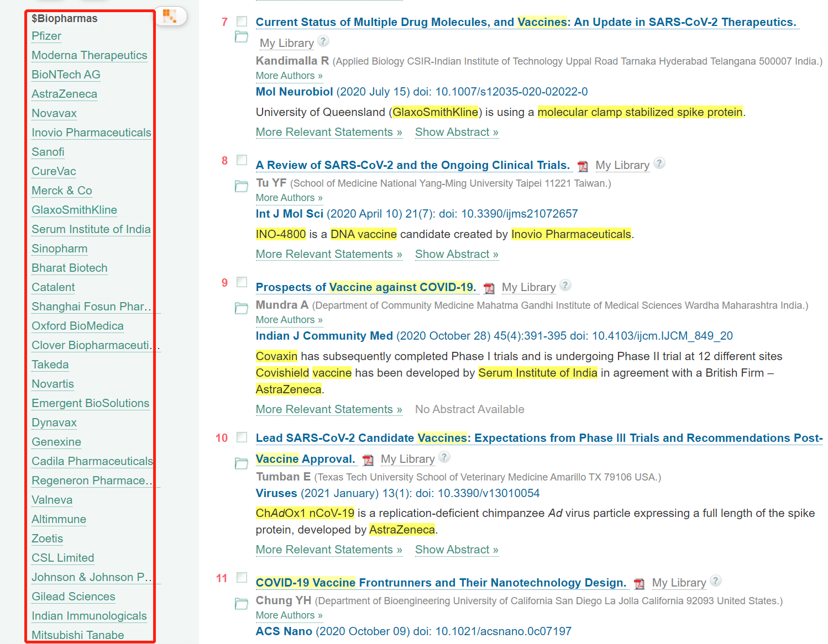Click the folder icon under result 7
Screen dimensions: 828x644
tap(242, 37)
